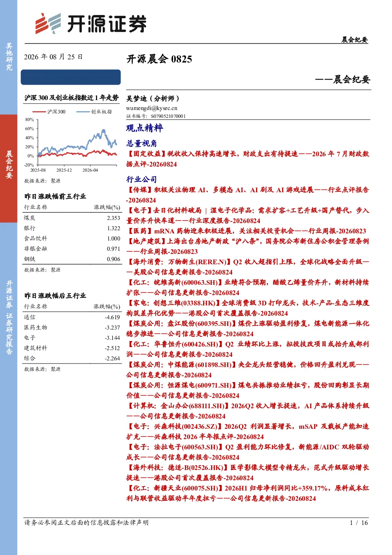Open the 传媒 AI industry review report link
Screen dimensions: 392x555
tap(248, 195)
